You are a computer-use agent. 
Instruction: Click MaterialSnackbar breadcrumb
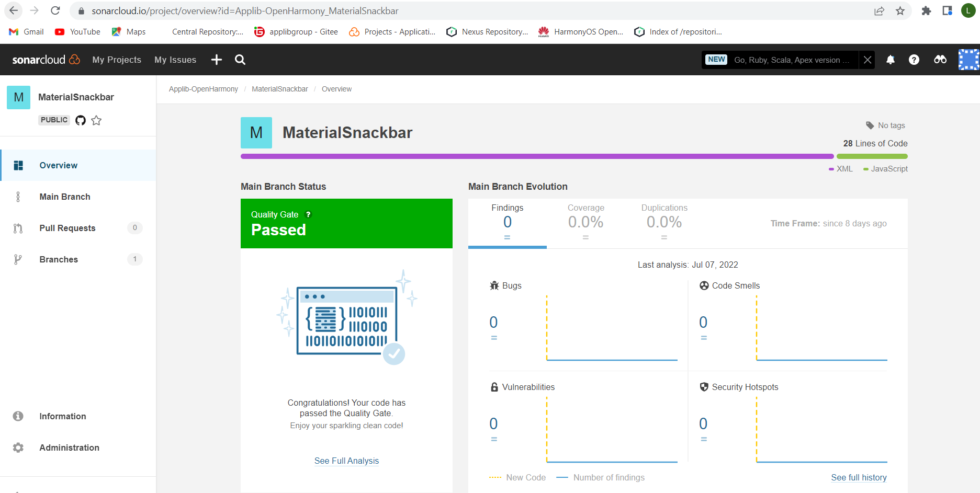tap(280, 89)
